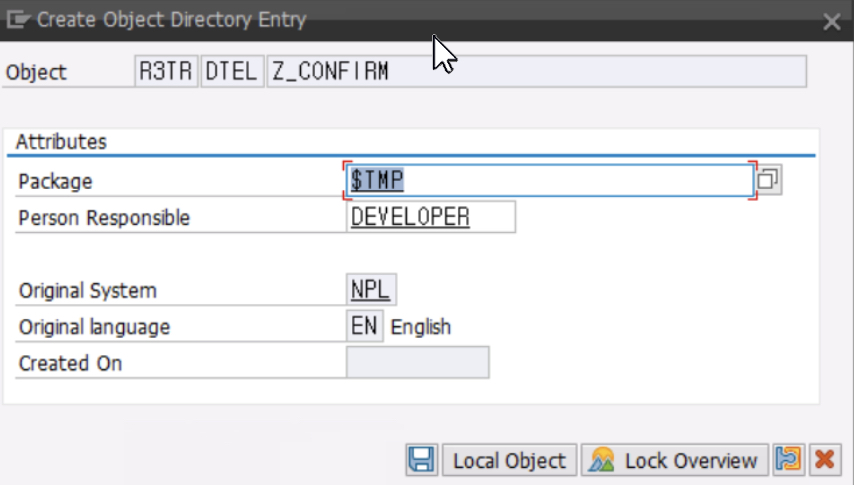
Task: Click the Original language label
Action: tap(94, 327)
